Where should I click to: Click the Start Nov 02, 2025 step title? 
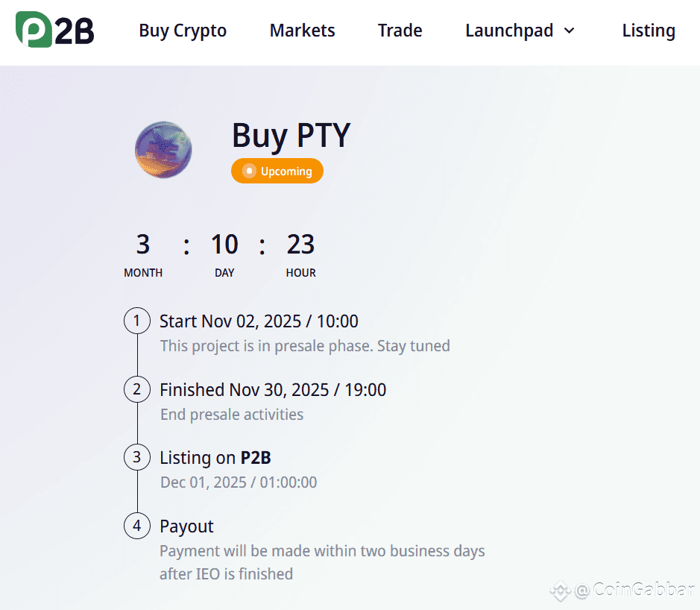[x=259, y=321]
